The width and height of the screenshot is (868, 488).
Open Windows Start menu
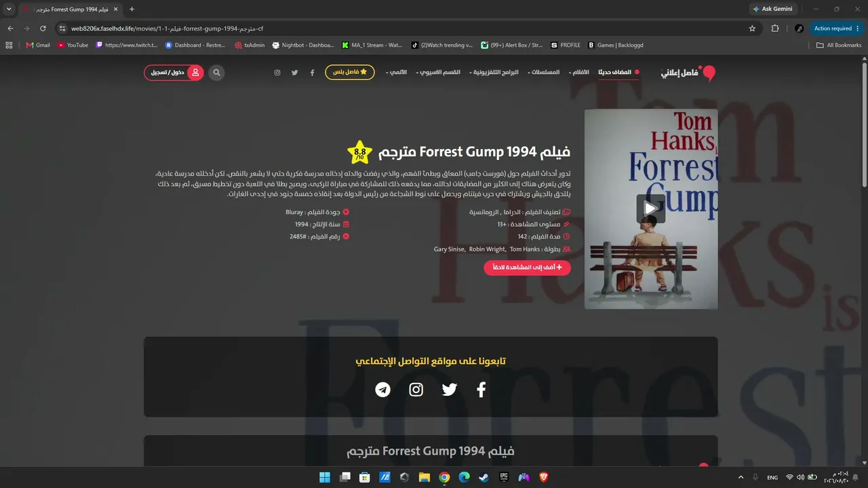point(325,477)
